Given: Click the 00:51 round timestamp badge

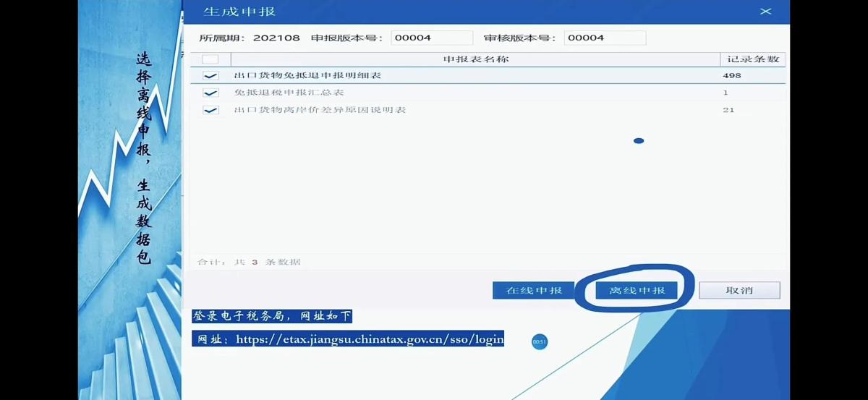Looking at the screenshot, I should pos(540,341).
